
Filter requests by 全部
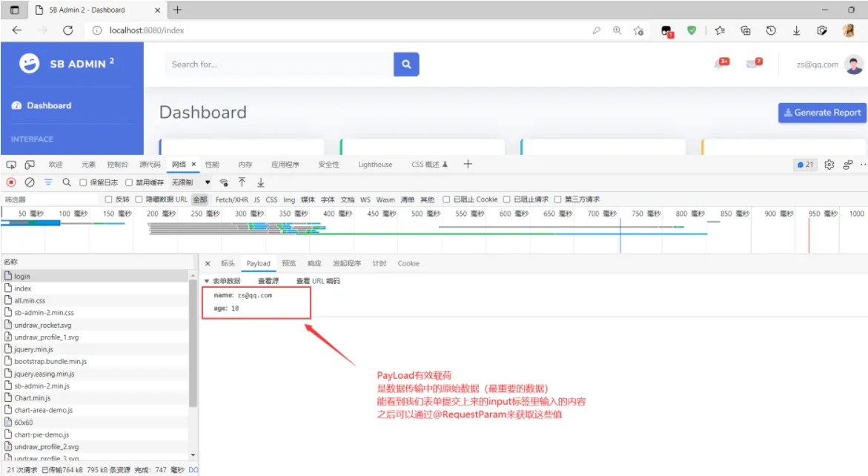[200, 199]
